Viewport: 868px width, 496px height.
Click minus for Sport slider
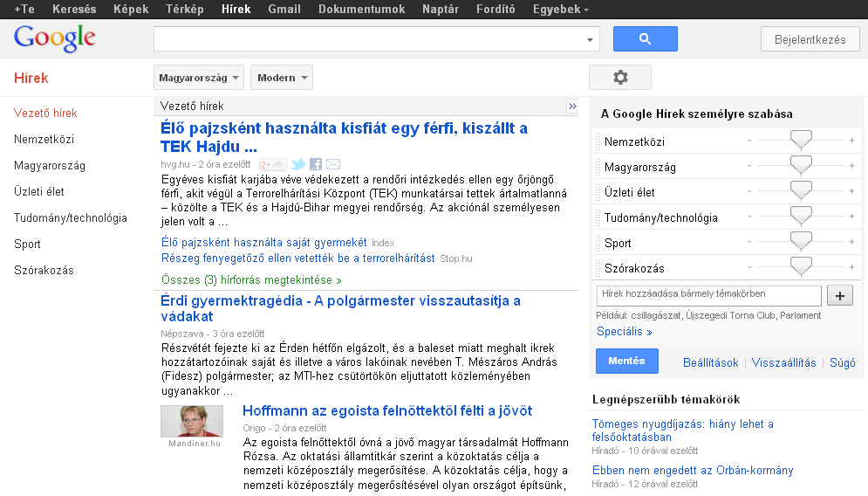coord(749,242)
